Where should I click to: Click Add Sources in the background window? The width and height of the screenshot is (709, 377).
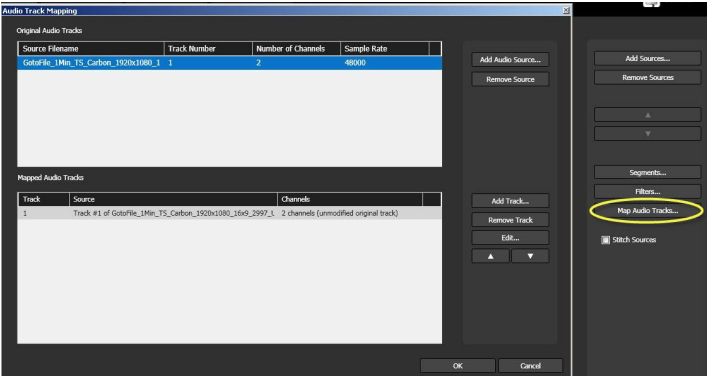coord(648,59)
